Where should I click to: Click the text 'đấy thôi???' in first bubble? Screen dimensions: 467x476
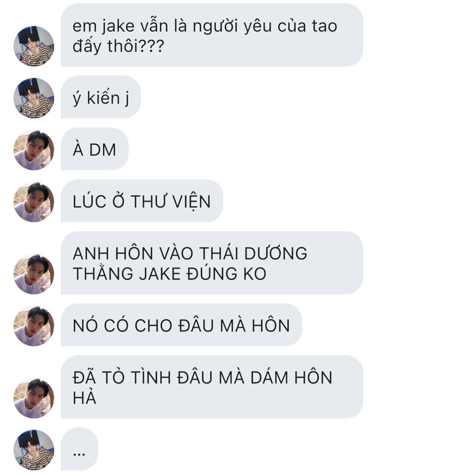tap(118, 47)
